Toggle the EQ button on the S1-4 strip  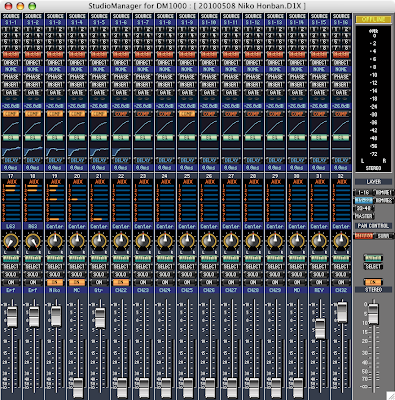(x=77, y=137)
